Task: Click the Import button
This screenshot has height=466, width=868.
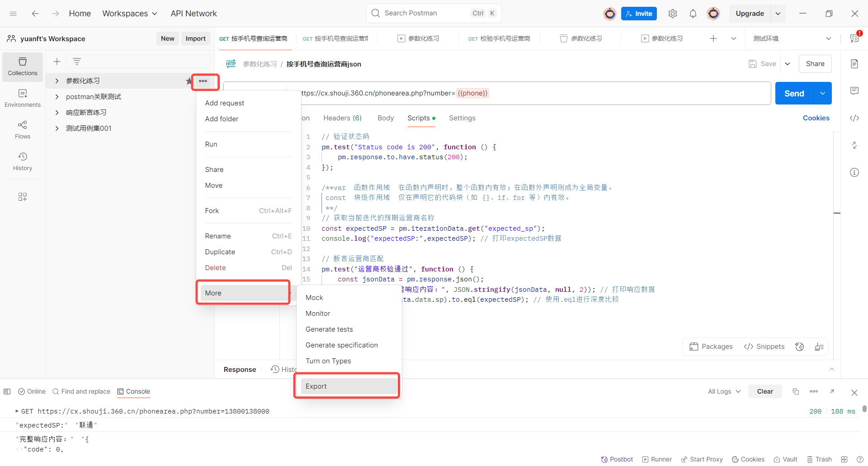Action: [196, 38]
